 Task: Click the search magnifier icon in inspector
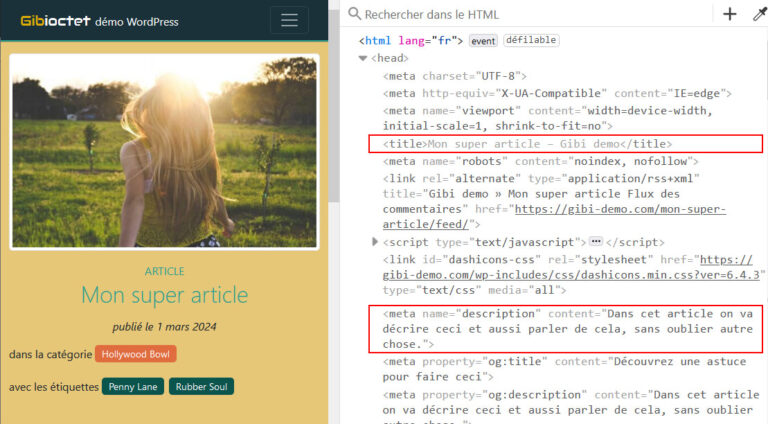(x=355, y=14)
